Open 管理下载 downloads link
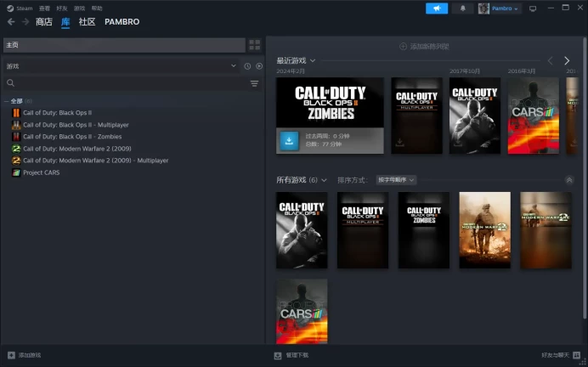 point(297,355)
